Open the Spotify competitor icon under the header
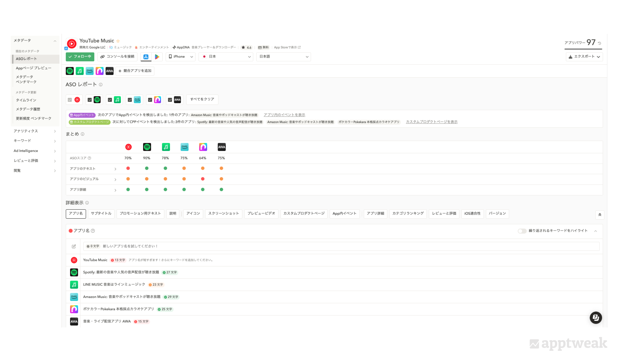Screen dimensions: 624x364 70,71
